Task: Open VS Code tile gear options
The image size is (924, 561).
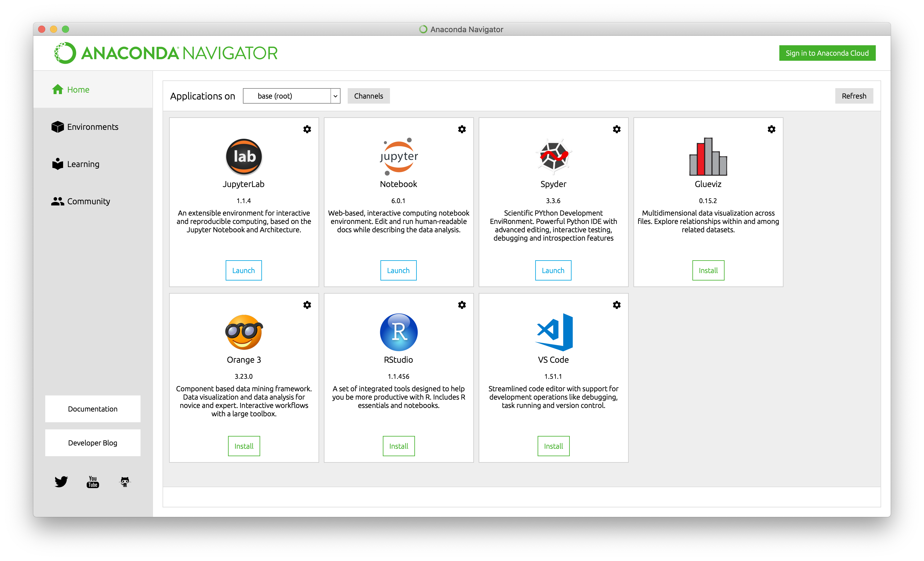Action: pyautogui.click(x=616, y=305)
